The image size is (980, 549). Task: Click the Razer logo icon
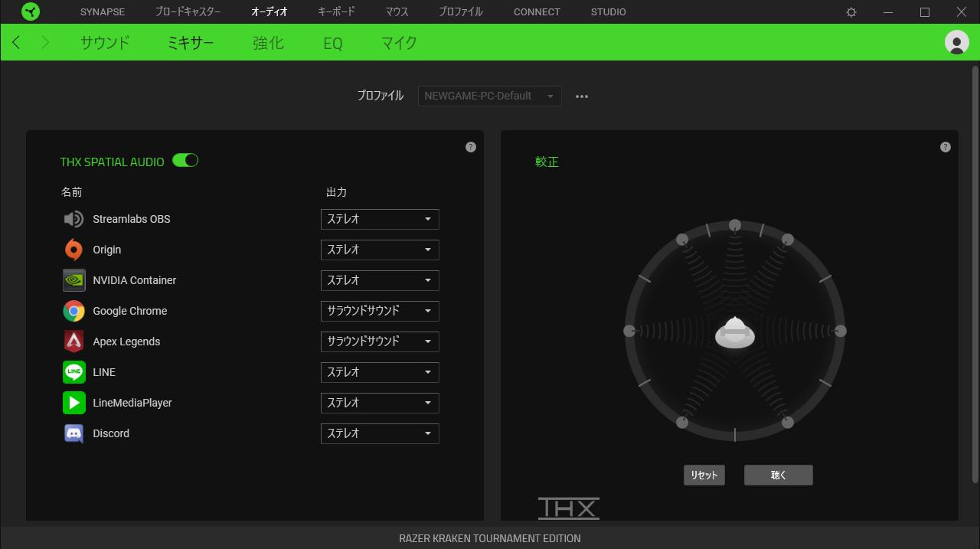click(x=31, y=11)
